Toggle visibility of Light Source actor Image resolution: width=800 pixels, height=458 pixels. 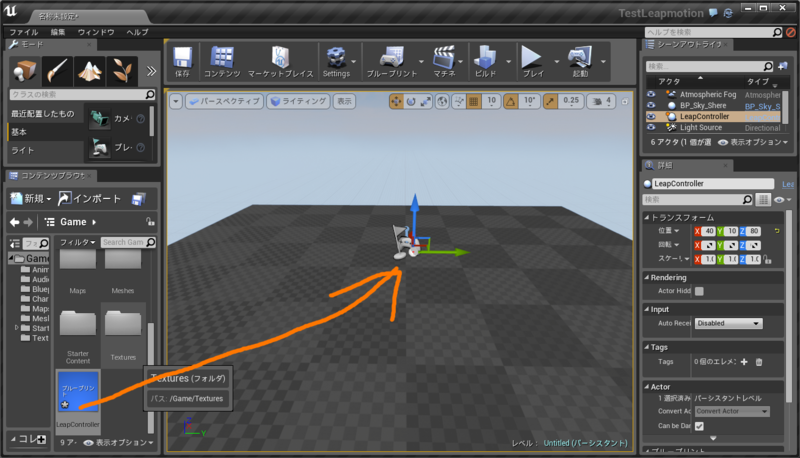(x=651, y=128)
